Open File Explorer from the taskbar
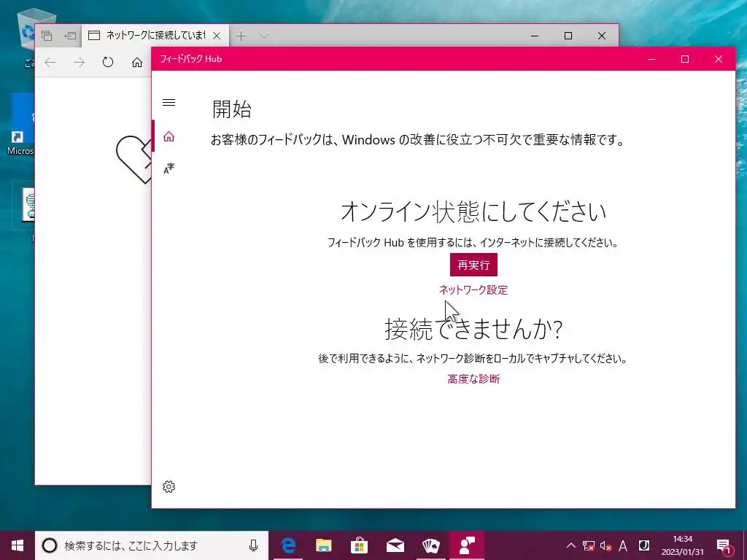This screenshot has width=747, height=560. (323, 545)
